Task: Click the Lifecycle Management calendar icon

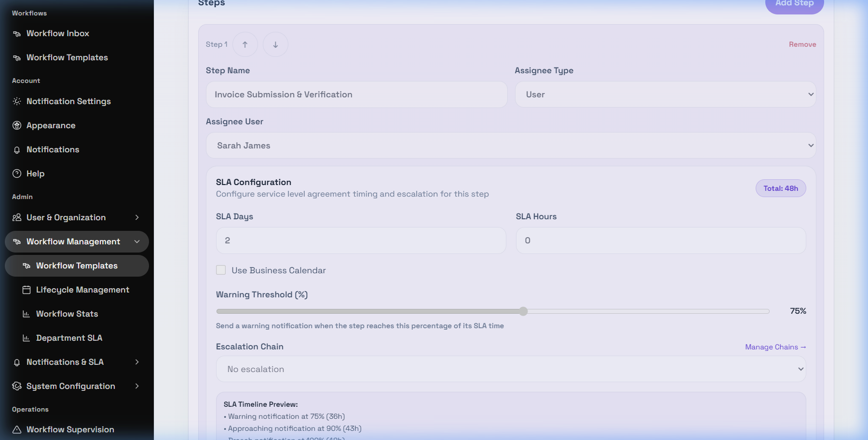Action: point(27,290)
